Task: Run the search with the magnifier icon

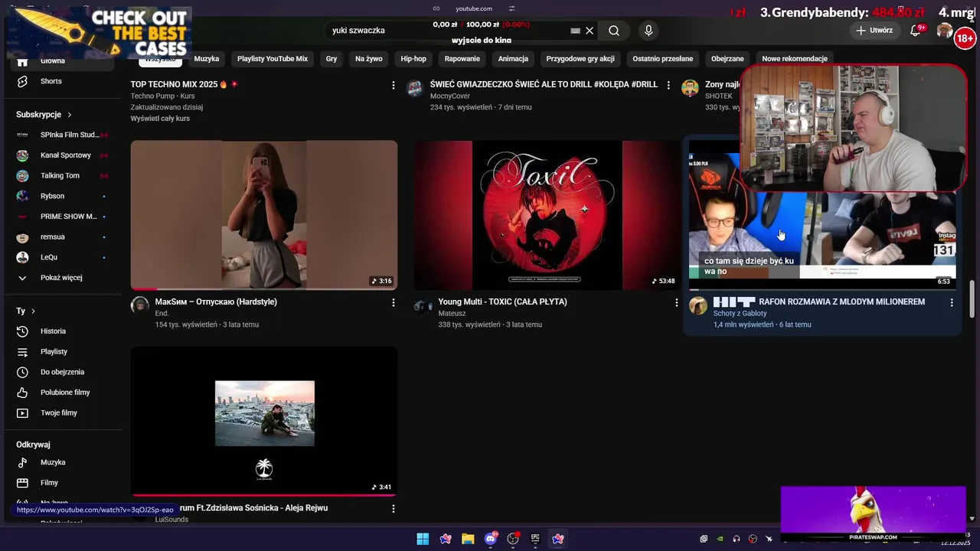Action: (614, 31)
